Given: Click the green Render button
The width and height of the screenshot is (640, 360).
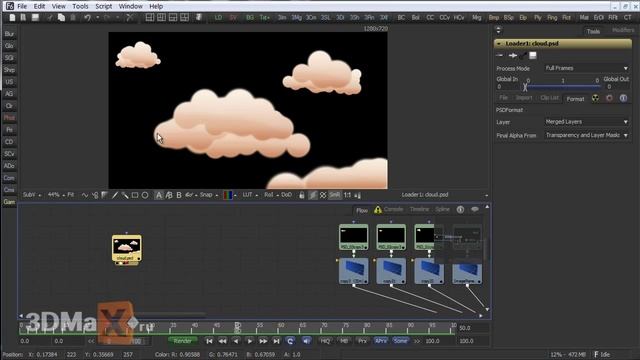Looking at the screenshot, I should (182, 341).
